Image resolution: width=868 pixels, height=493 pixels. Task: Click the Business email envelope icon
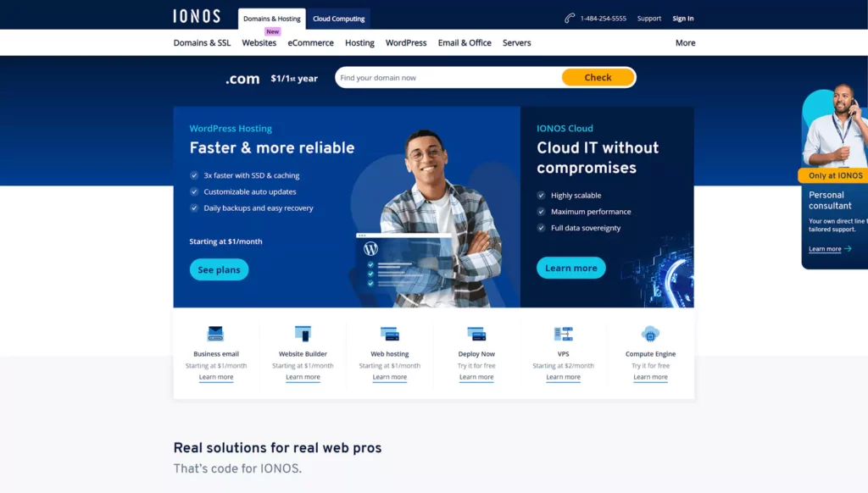[x=215, y=334]
